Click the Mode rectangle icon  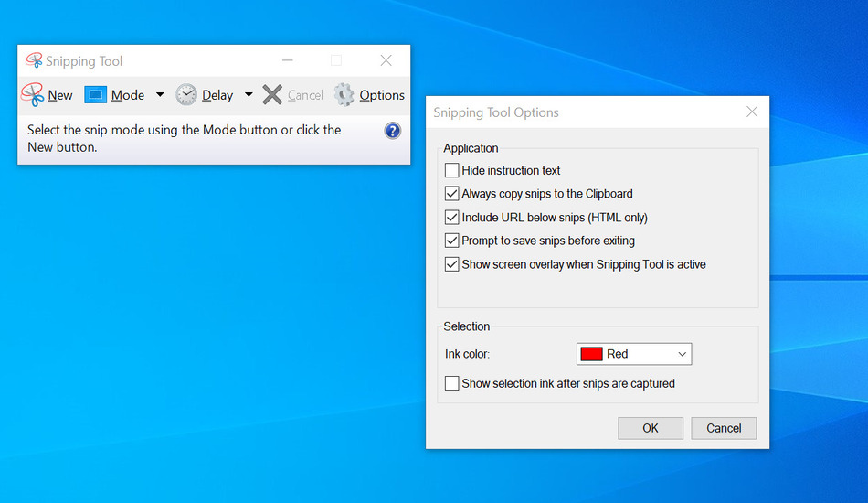coord(96,95)
